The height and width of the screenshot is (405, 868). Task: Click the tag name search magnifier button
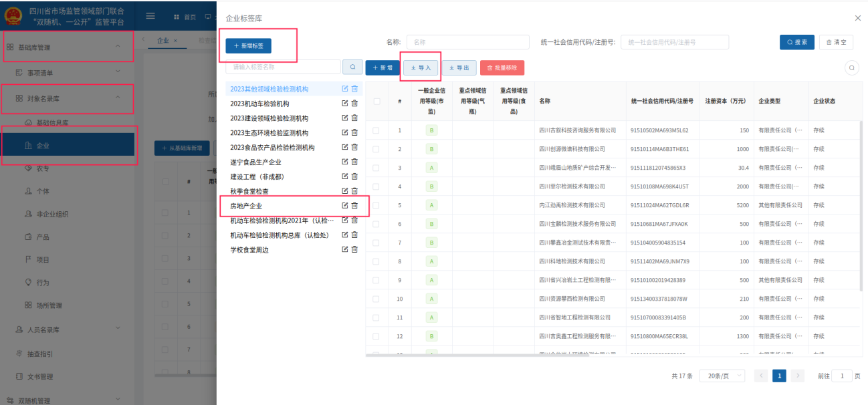352,67
